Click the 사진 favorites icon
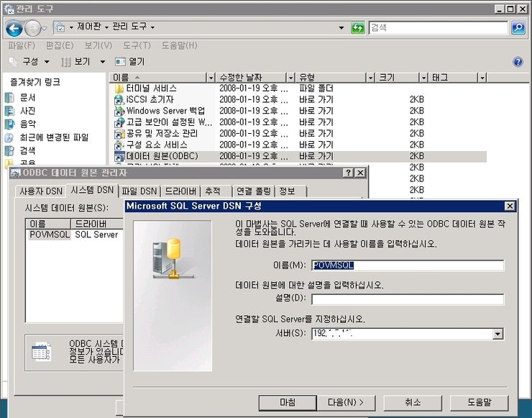 pos(9,111)
